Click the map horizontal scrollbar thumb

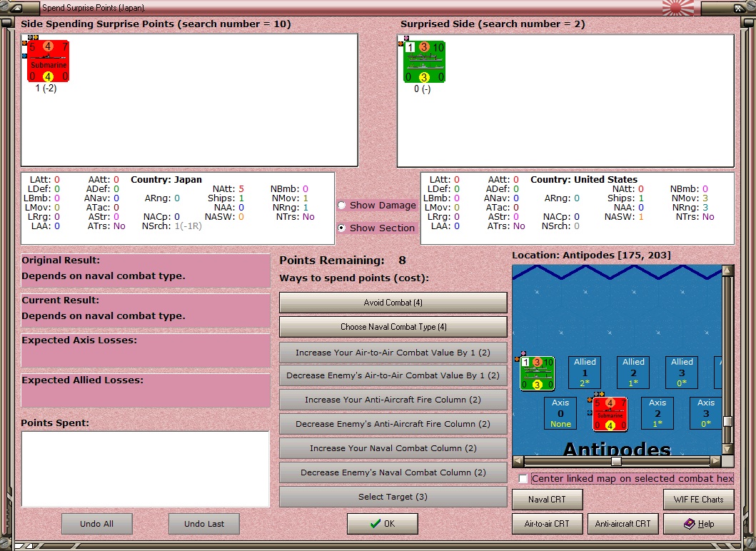coord(616,461)
